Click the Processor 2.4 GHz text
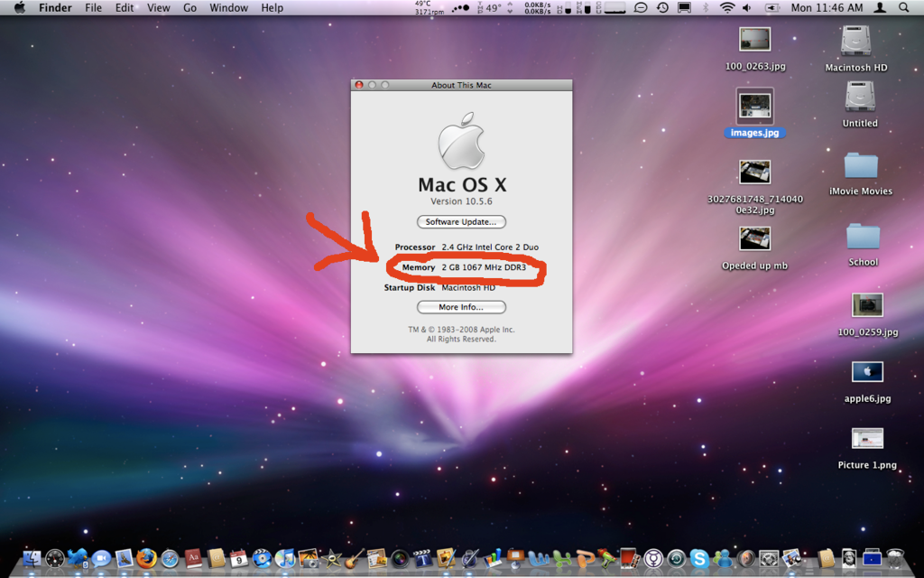Image resolution: width=924 pixels, height=578 pixels. pyautogui.click(x=467, y=247)
